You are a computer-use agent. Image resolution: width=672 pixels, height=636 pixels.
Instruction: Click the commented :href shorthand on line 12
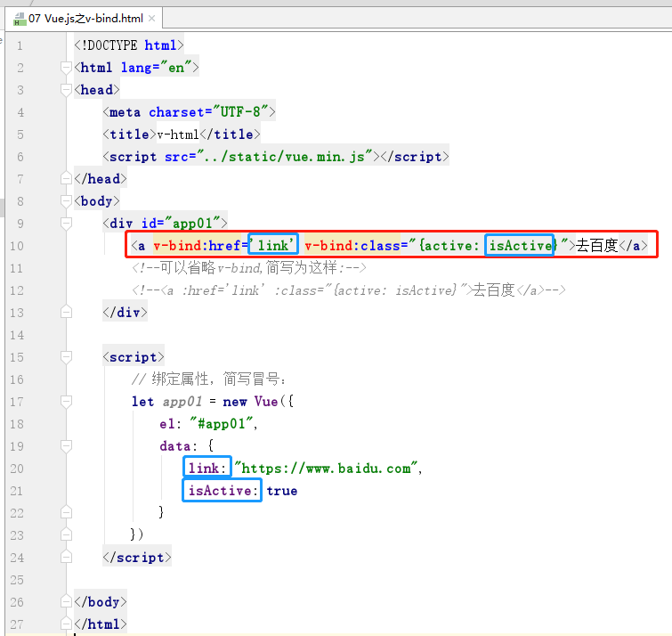coord(223,290)
